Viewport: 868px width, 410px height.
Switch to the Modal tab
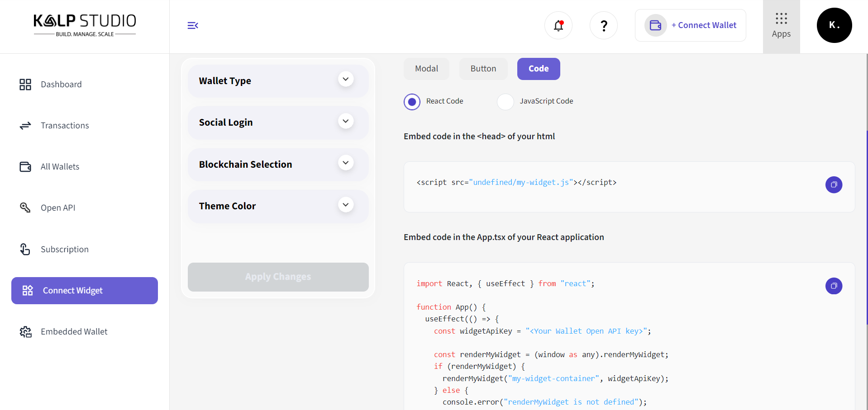click(426, 69)
